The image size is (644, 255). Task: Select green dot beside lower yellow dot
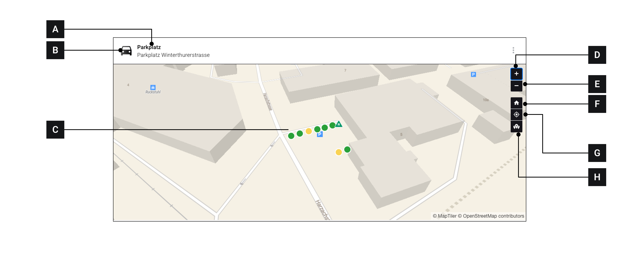[x=347, y=150]
